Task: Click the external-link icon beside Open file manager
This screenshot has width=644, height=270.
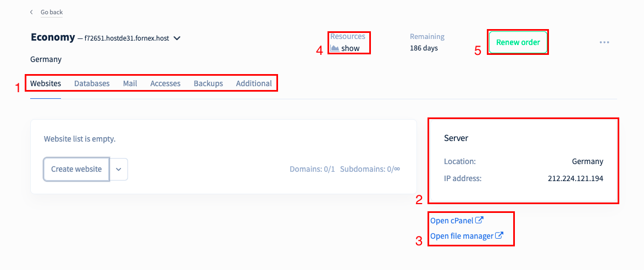Action: [499, 236]
